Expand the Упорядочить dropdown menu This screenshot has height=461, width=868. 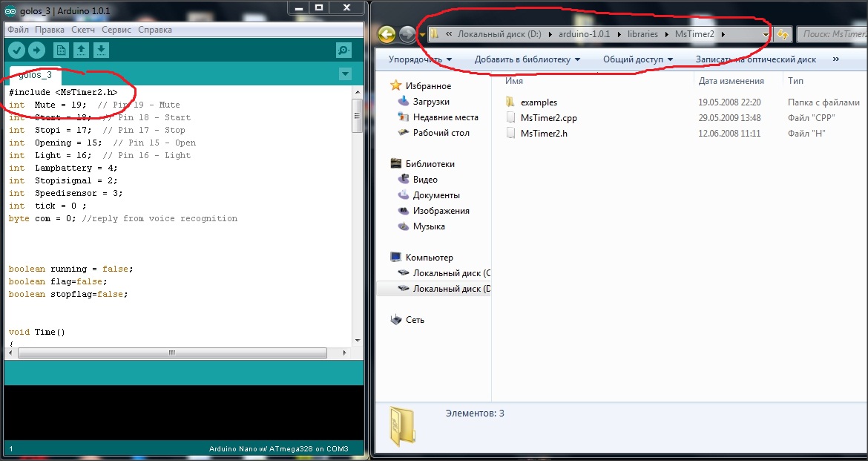click(420, 59)
